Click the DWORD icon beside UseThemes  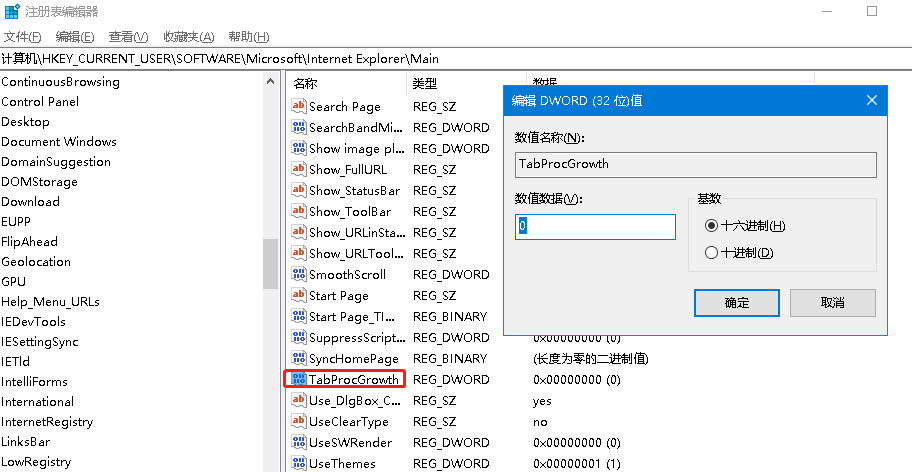298,463
